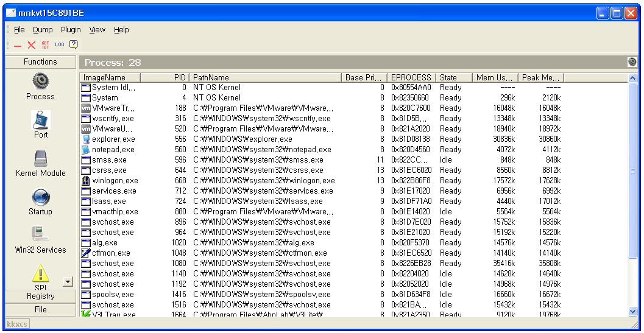Sort processes by PID column header
644x333 pixels.
click(x=165, y=77)
